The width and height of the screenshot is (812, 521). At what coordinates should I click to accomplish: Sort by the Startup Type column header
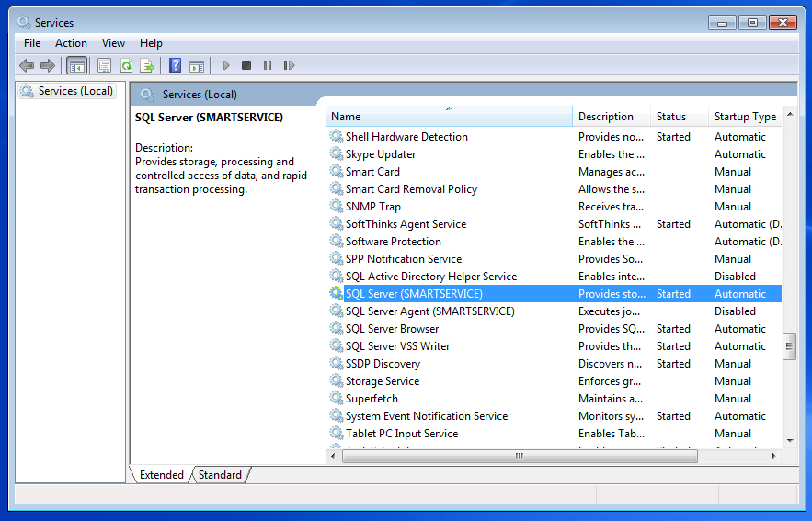point(745,117)
